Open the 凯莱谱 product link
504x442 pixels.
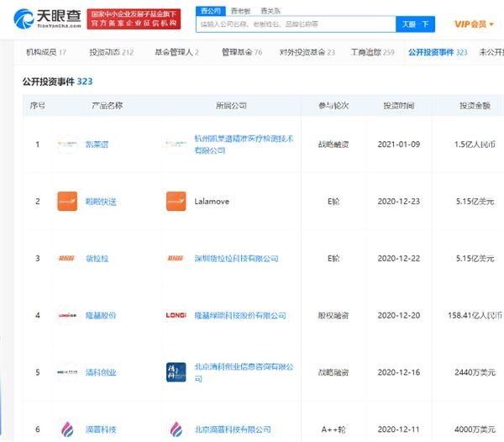[97, 145]
